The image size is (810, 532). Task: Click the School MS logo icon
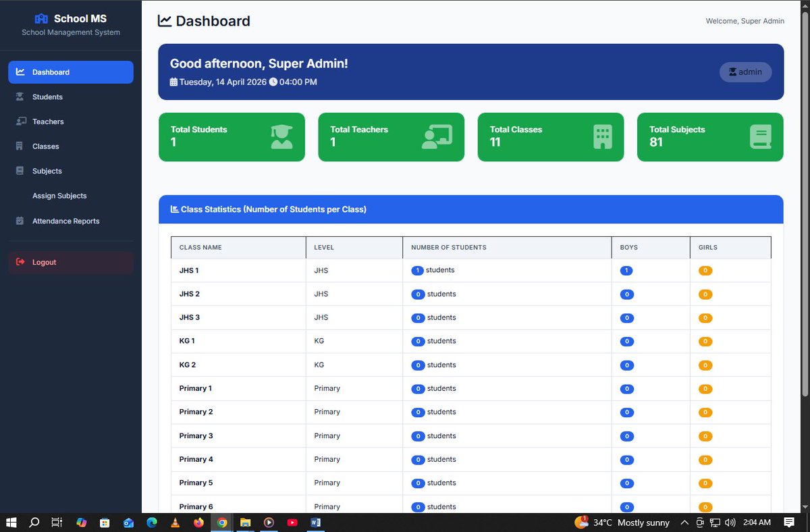(42, 19)
